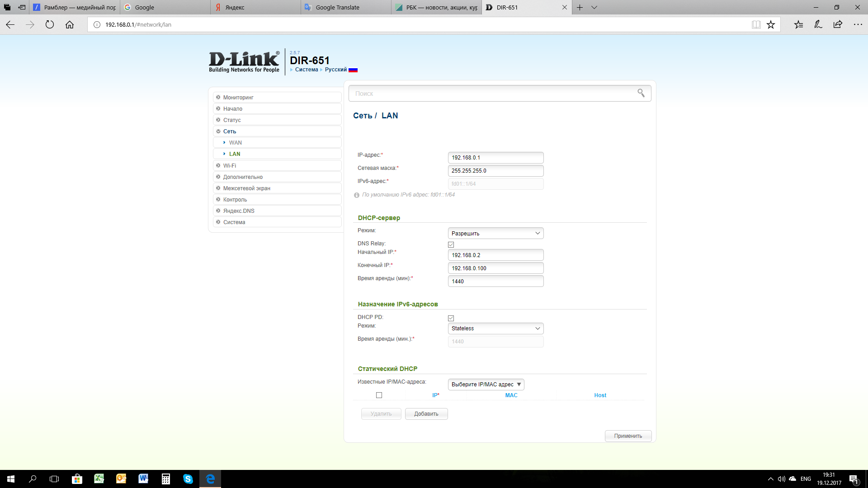Click the search magnifier icon
The height and width of the screenshot is (488, 868).
(x=641, y=93)
